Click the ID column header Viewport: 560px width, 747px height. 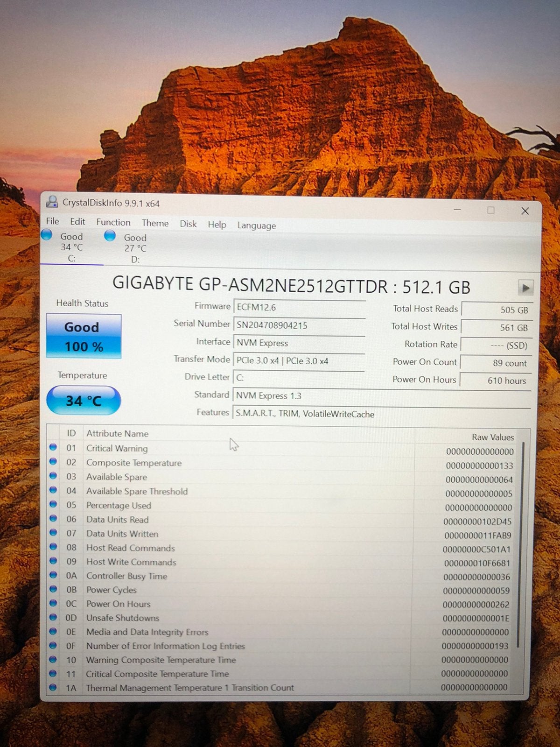(71, 433)
